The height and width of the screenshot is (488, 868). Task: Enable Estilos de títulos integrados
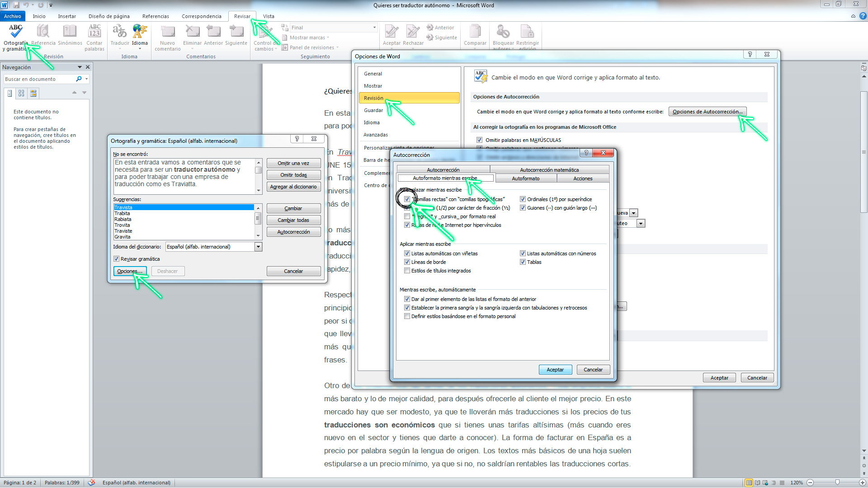(407, 271)
